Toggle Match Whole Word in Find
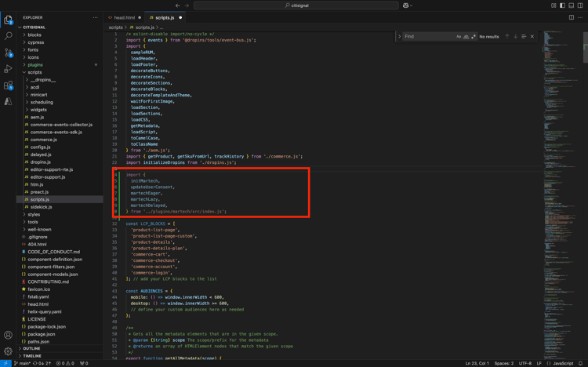The width and height of the screenshot is (588, 367). point(466,36)
